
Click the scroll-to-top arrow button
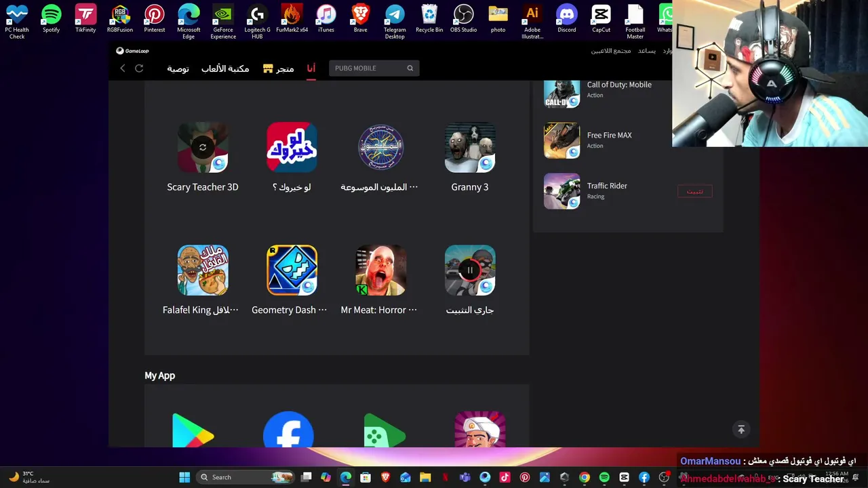coord(741,429)
